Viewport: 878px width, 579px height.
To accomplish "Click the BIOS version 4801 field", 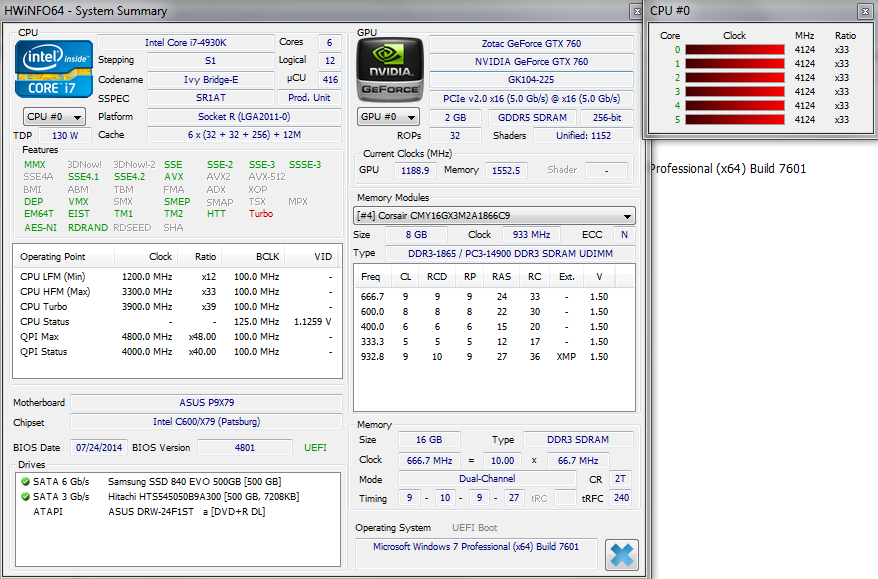I will pyautogui.click(x=245, y=447).
